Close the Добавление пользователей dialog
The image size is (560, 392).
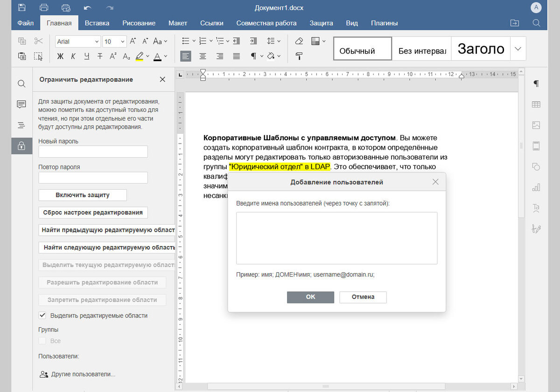435,182
